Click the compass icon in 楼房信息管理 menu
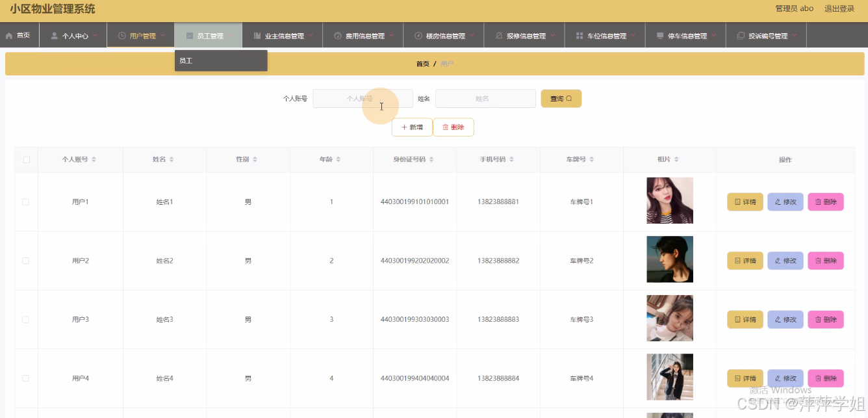This screenshot has height=418, width=868. coord(418,36)
